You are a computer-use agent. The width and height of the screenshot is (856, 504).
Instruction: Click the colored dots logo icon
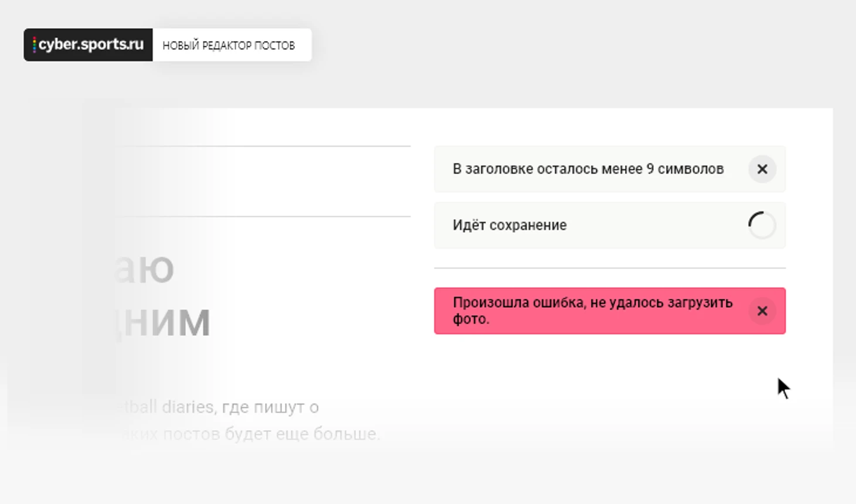(34, 45)
